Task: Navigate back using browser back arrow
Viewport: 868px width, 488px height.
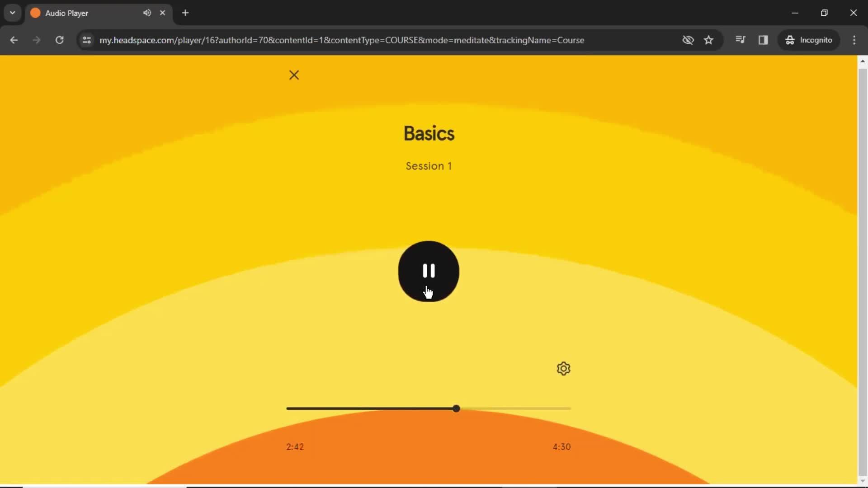Action: point(14,40)
